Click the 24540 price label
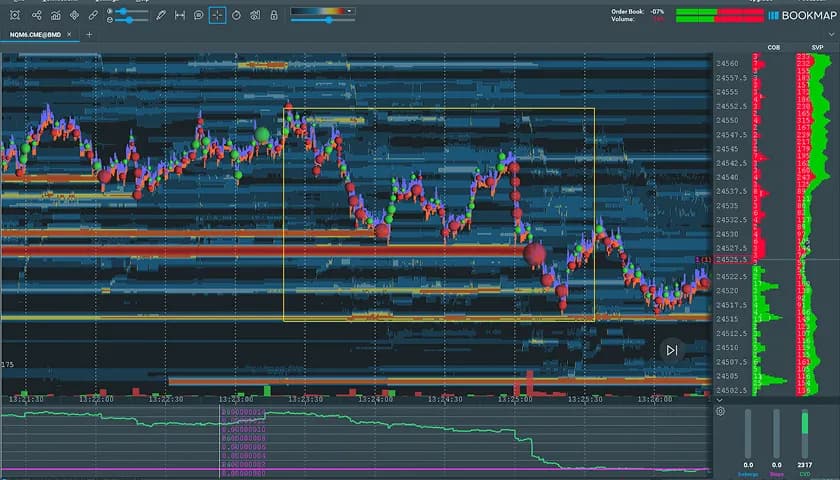The width and height of the screenshot is (840, 480). click(x=727, y=177)
